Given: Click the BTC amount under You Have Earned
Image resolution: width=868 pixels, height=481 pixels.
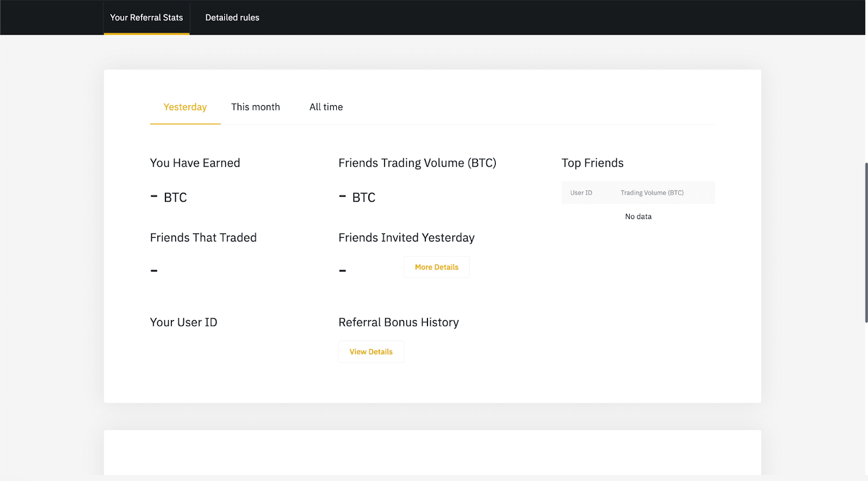Looking at the screenshot, I should pyautogui.click(x=169, y=197).
